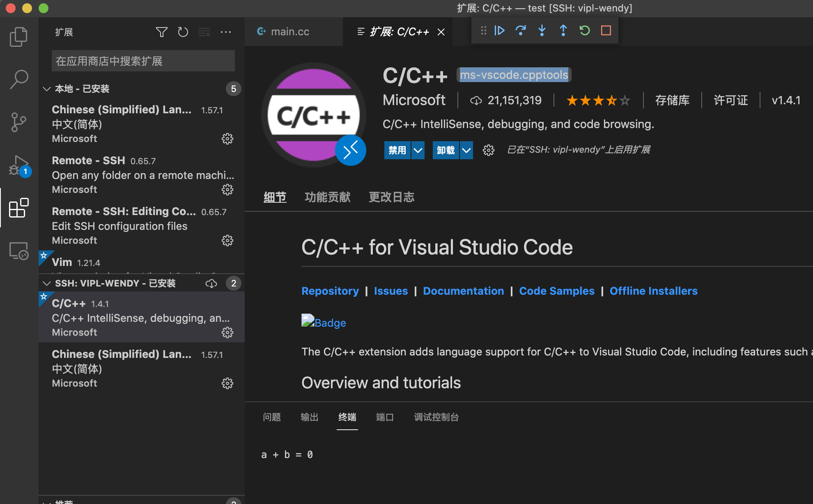The height and width of the screenshot is (504, 813).
Task: Focus the extension marketplace search box
Action: coord(143,61)
